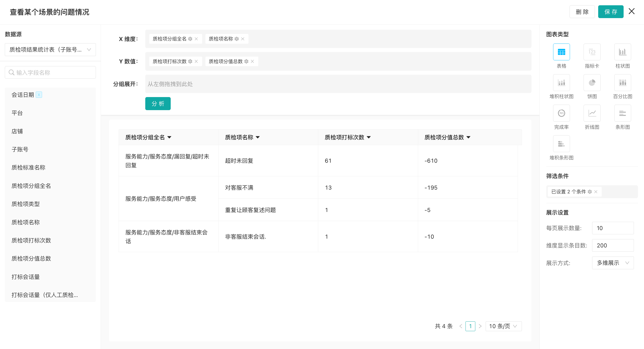The width and height of the screenshot is (644, 349).
Task: Remove 质检项名称 tag from X 维度
Action: 243,39
